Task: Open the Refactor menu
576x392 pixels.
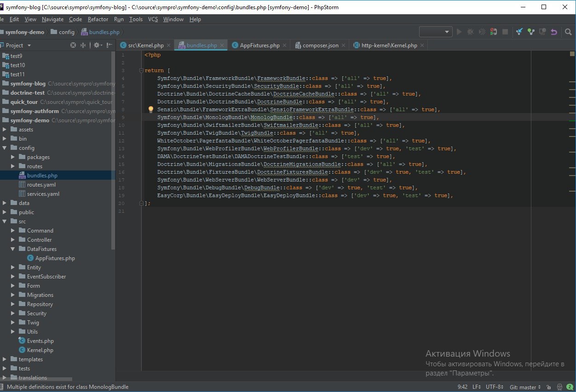Action: click(98, 19)
